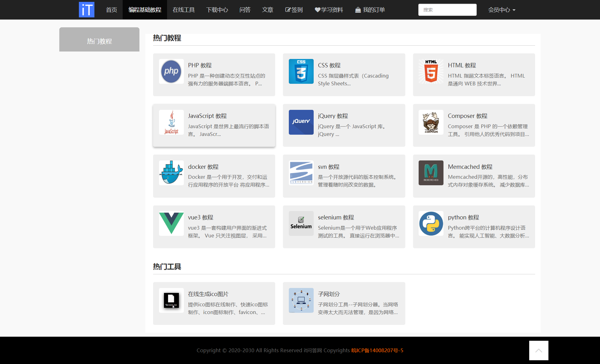600x364 pixels.
Task: Open the 文章 menu item
Action: [267, 10]
